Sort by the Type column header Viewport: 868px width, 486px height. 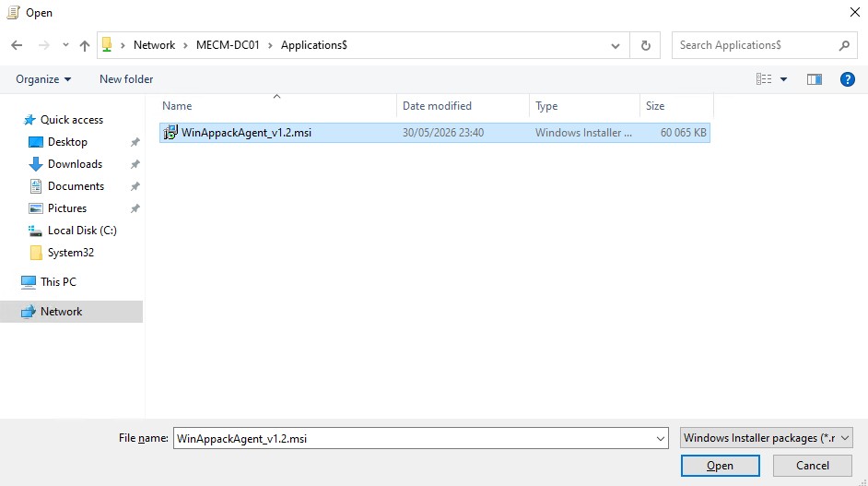coord(584,106)
